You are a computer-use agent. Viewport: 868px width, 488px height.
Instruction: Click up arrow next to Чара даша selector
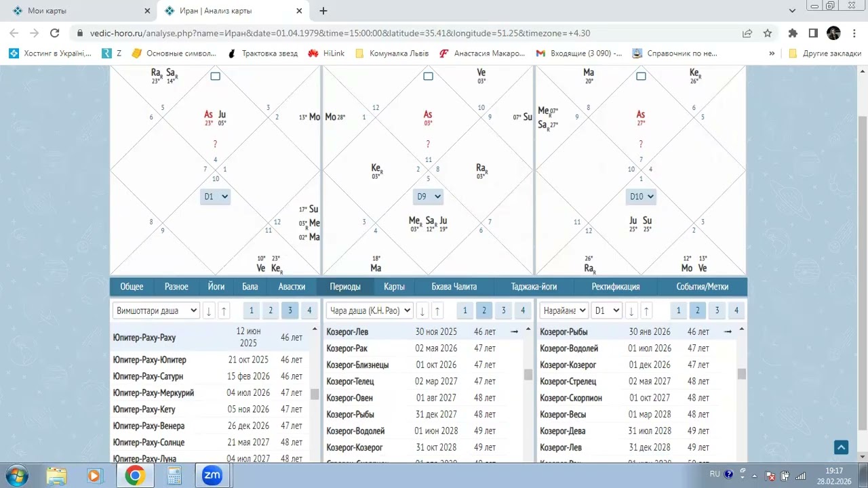click(437, 311)
